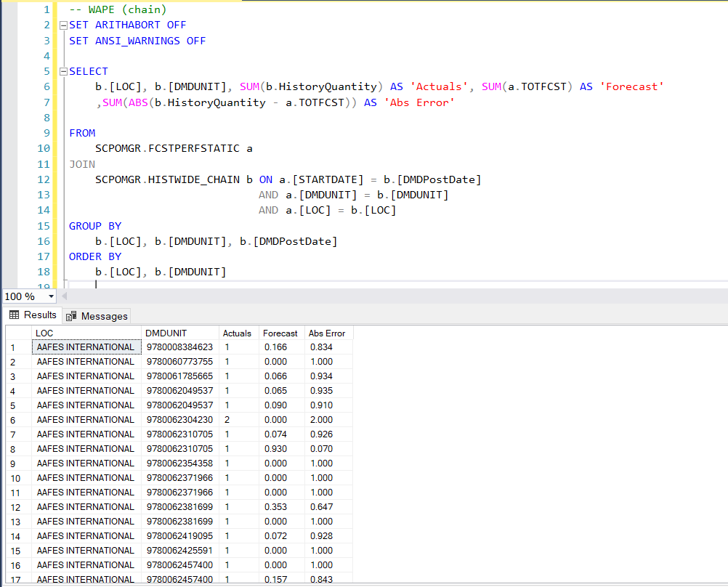The height and width of the screenshot is (587, 728).
Task: Click the horizontal scroll left arrow beside zoom
Action: pyautogui.click(x=65, y=296)
